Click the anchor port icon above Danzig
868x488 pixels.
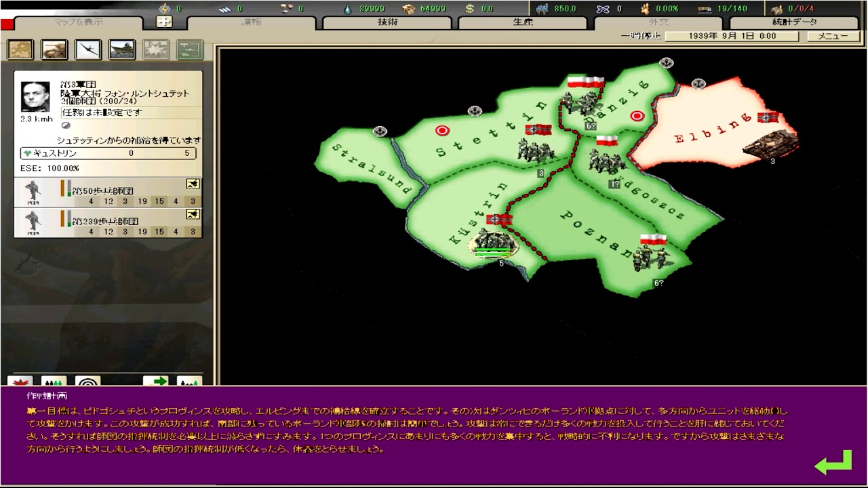click(x=667, y=63)
